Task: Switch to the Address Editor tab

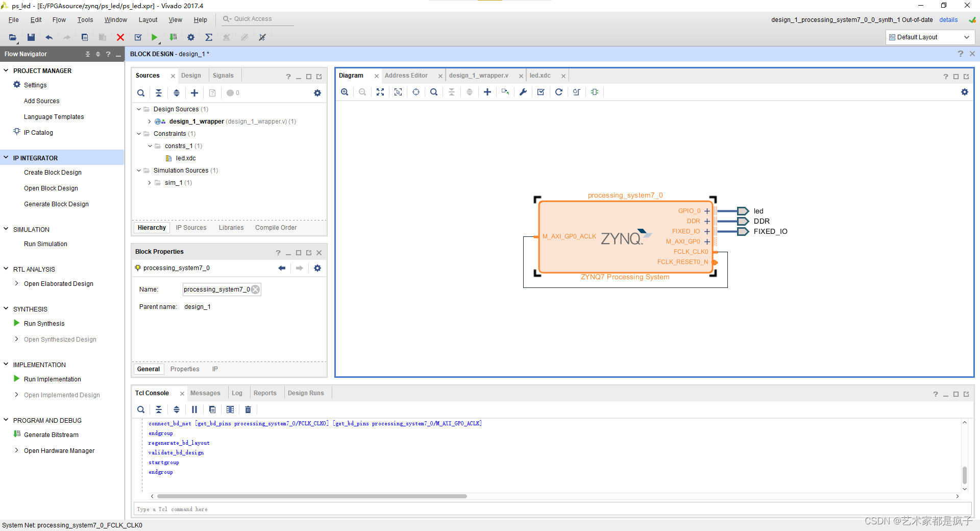Action: [406, 76]
